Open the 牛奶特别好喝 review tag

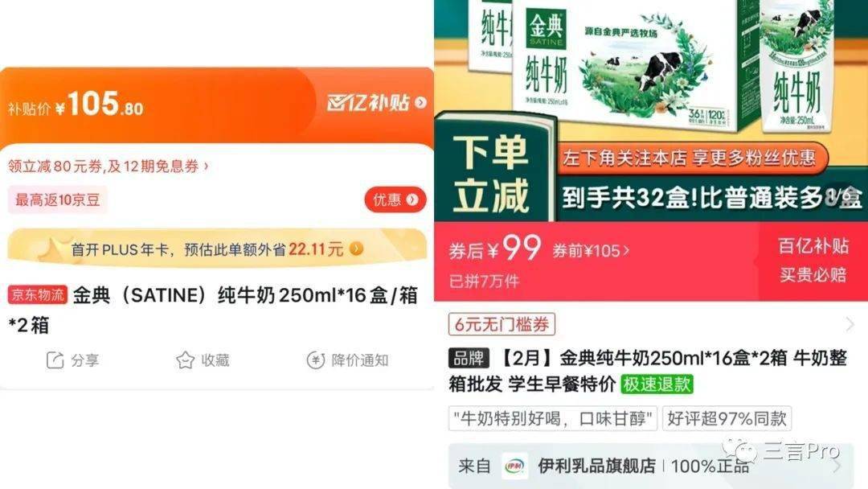(x=552, y=419)
